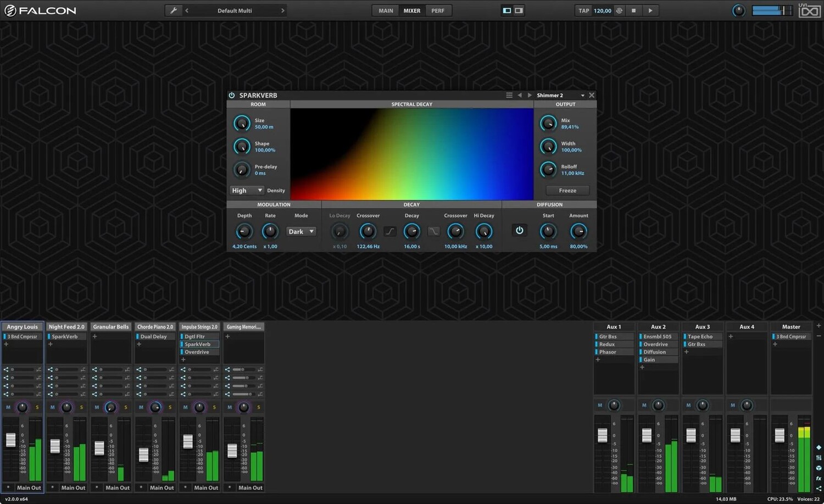Mute the Angry Louis channel
Screen dimensions: 824x504
8,407
